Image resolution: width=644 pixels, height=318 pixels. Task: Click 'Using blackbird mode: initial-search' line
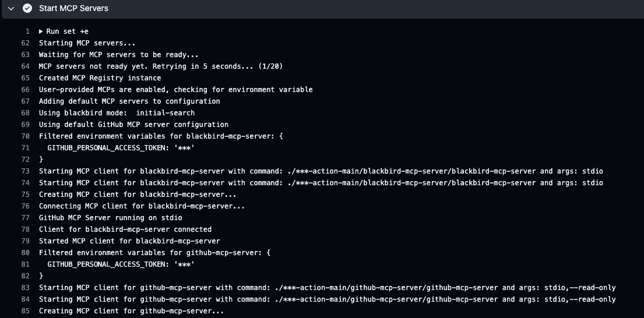[117, 113]
